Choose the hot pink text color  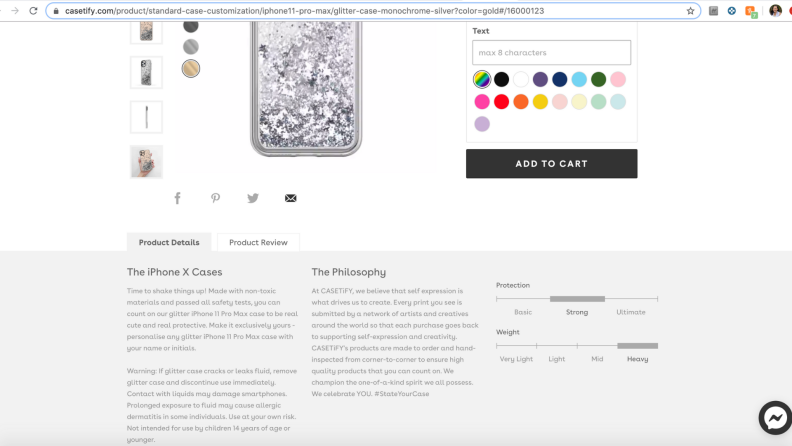click(482, 102)
